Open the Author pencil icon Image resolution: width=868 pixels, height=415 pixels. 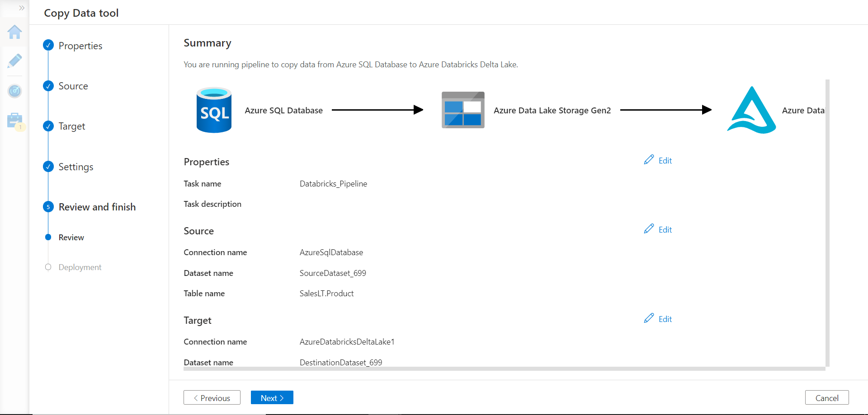point(14,61)
